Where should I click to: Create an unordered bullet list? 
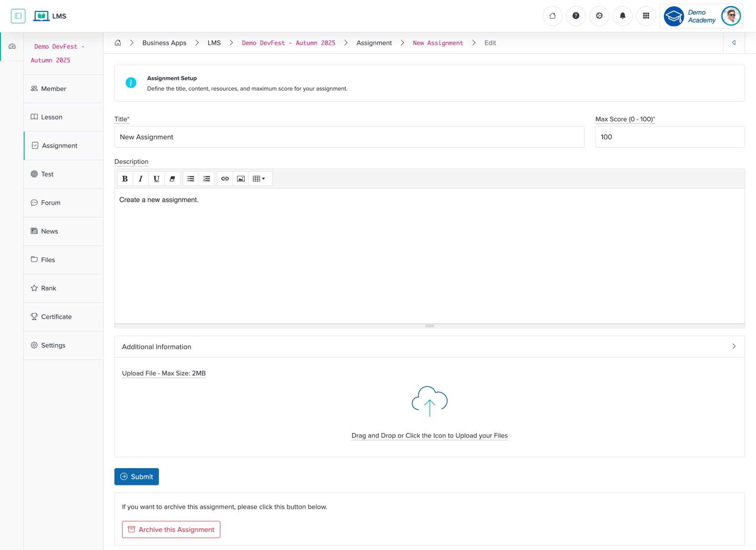191,178
